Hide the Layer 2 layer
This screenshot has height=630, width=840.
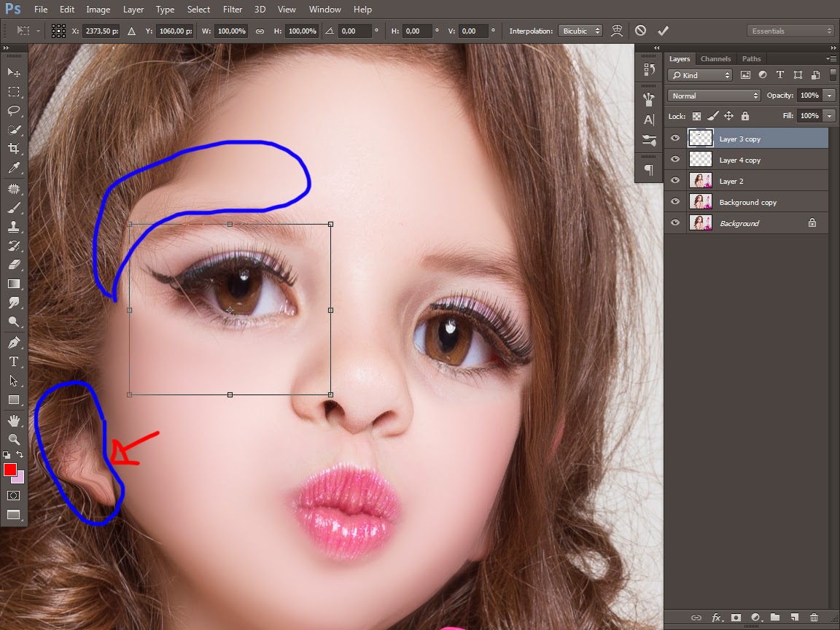point(675,181)
